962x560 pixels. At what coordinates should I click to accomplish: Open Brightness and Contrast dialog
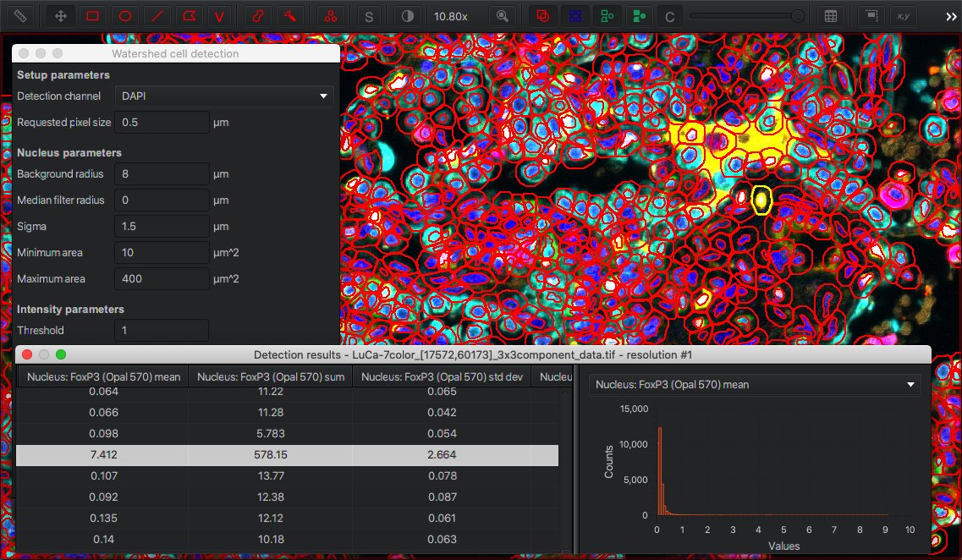407,16
